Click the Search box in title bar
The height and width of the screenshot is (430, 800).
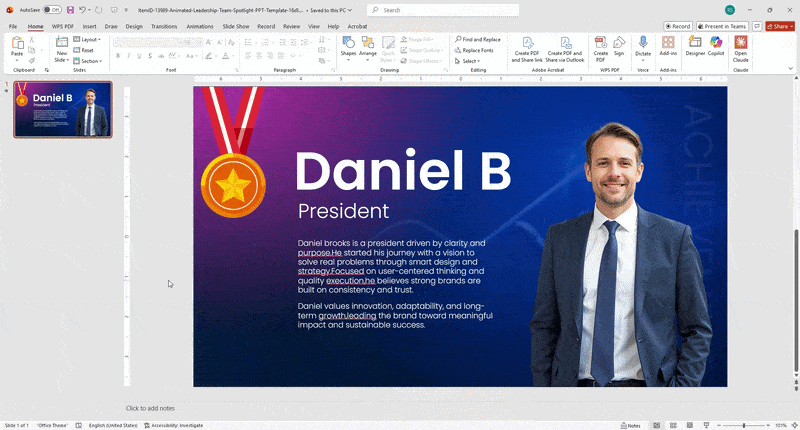[443, 10]
